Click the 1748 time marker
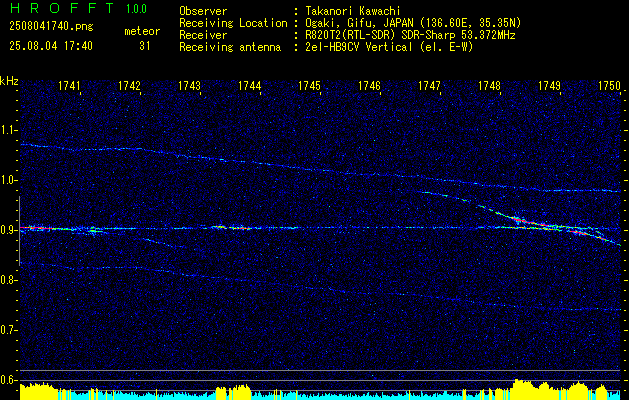 [x=489, y=86]
